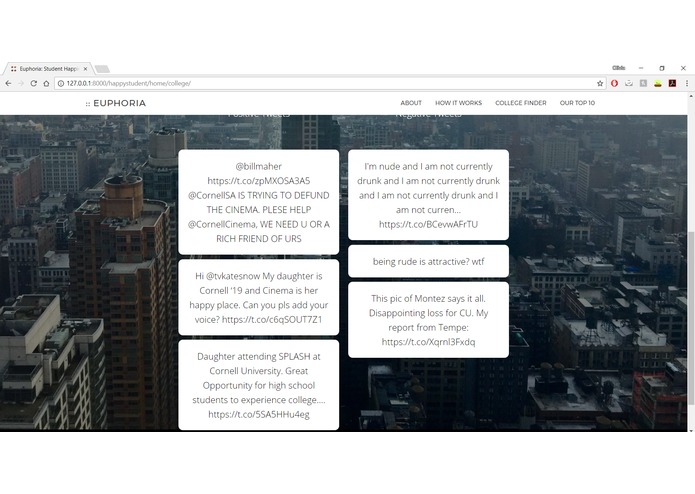Minimize the browser window
Viewport: 695px width, 494px height.
tap(641, 68)
